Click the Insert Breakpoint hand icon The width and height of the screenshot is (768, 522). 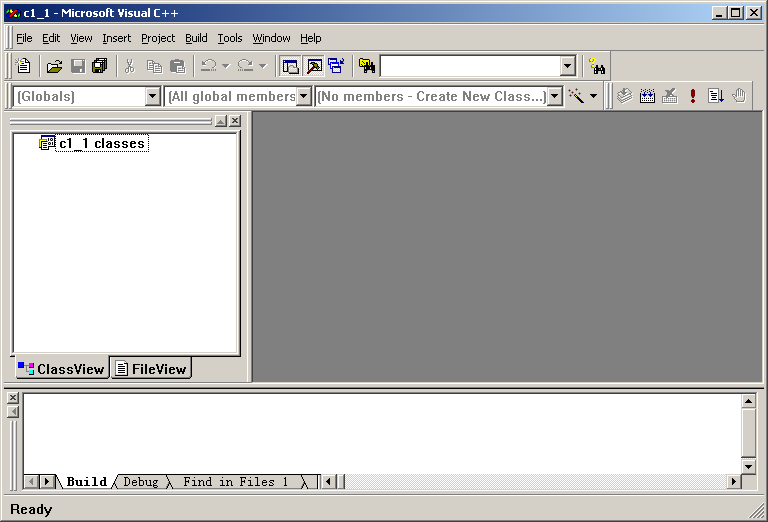(739, 95)
